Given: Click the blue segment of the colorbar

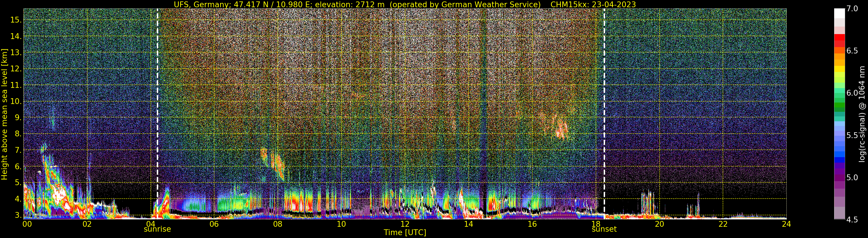Looking at the screenshot, I should pyautogui.click(x=839, y=159).
